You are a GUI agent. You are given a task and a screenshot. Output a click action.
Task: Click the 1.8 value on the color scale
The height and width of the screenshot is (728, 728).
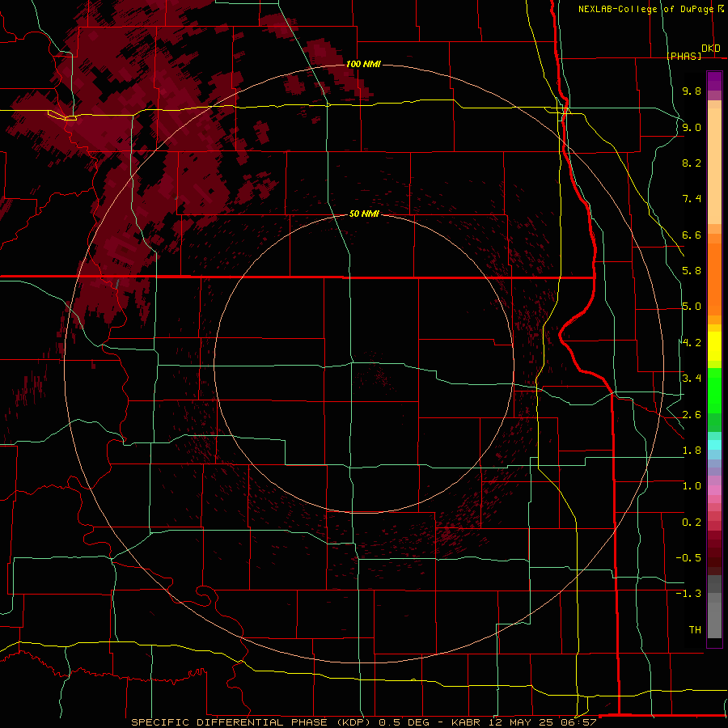click(x=692, y=451)
